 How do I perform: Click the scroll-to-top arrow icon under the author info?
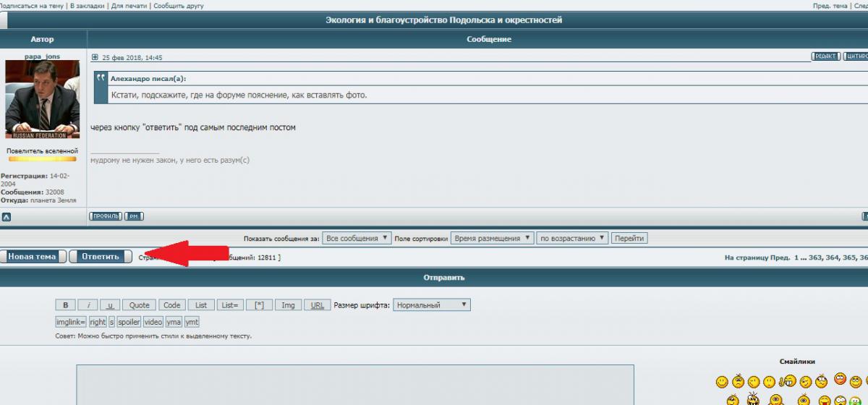[6, 216]
